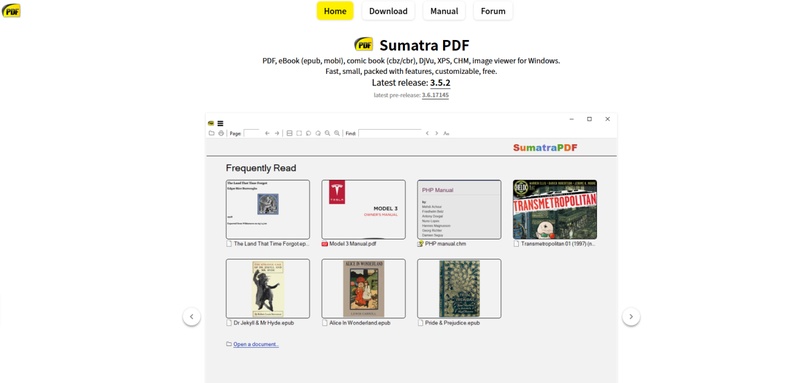
Task: Click the Sumatra PDF logo in the page corner
Action: (x=11, y=10)
